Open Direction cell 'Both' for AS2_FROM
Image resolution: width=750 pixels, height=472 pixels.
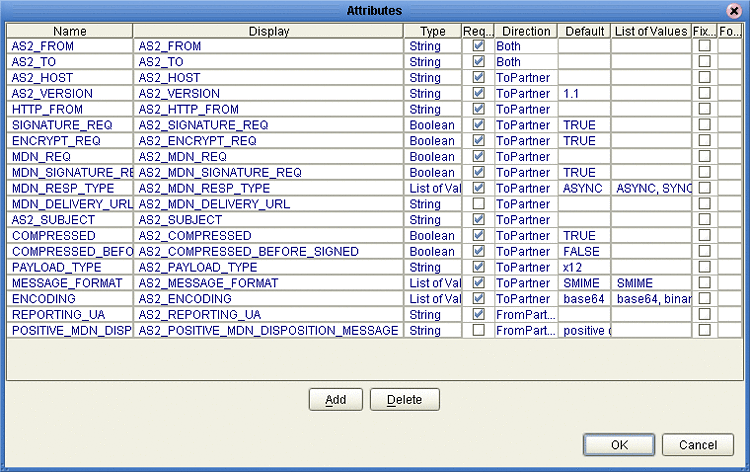526,46
